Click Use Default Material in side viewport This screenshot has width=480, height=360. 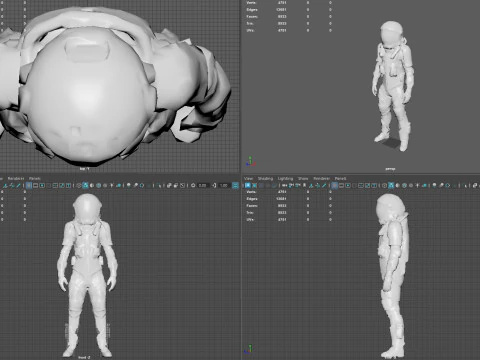tap(397, 185)
